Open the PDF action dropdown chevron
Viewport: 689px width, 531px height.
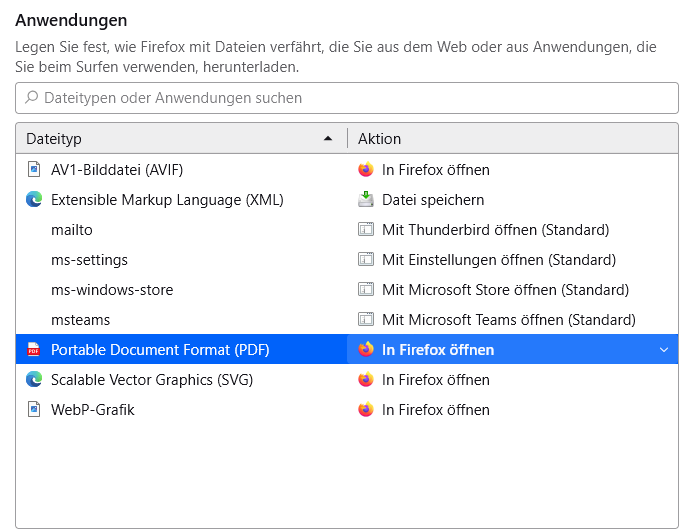coord(664,350)
